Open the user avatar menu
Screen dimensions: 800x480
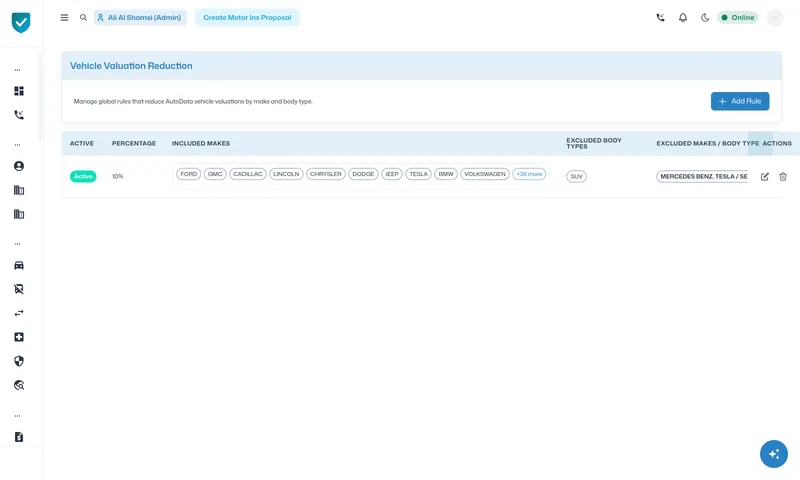tap(775, 17)
